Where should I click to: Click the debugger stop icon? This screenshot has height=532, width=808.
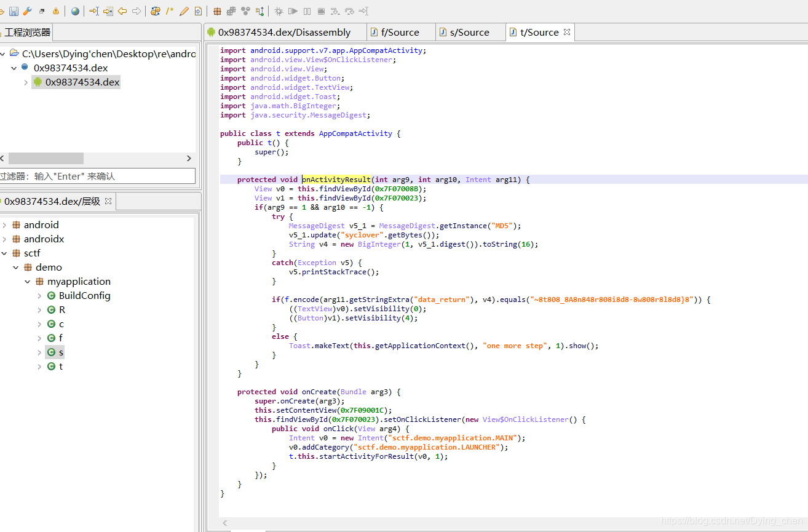coord(321,11)
